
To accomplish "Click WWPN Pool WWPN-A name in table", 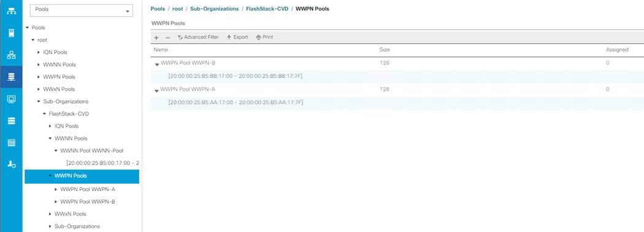I will pyautogui.click(x=188, y=89).
